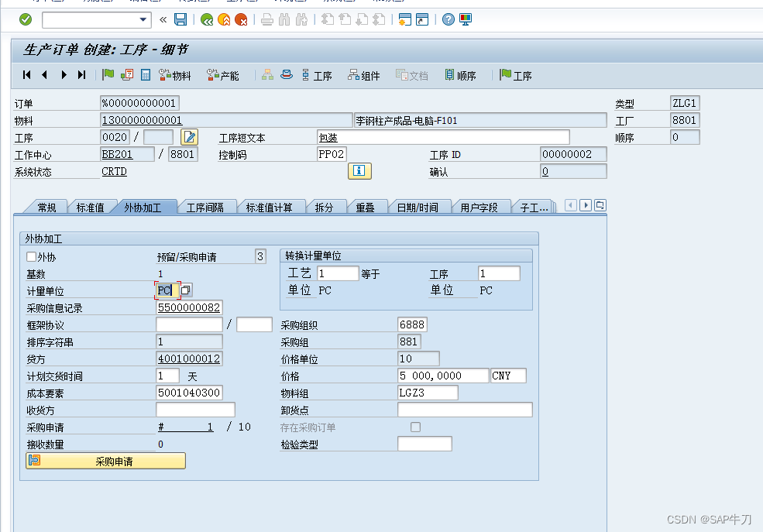Click the Operations (工序) overview icon
Image resolution: width=763 pixels, height=532 pixels.
[x=318, y=75]
